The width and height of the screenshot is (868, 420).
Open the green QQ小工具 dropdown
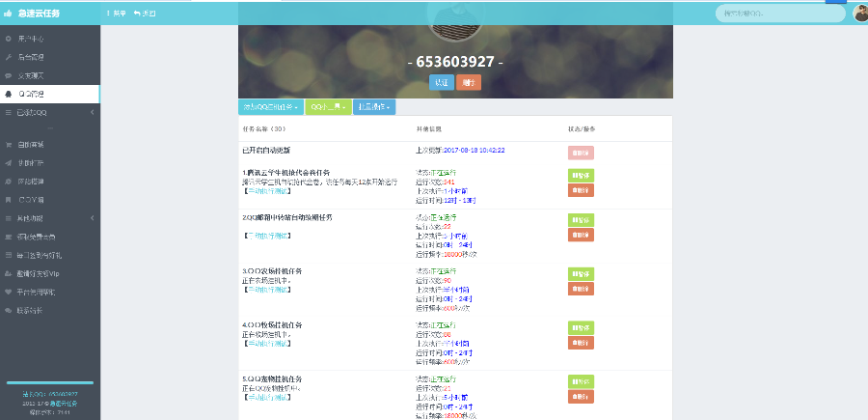coord(329,107)
